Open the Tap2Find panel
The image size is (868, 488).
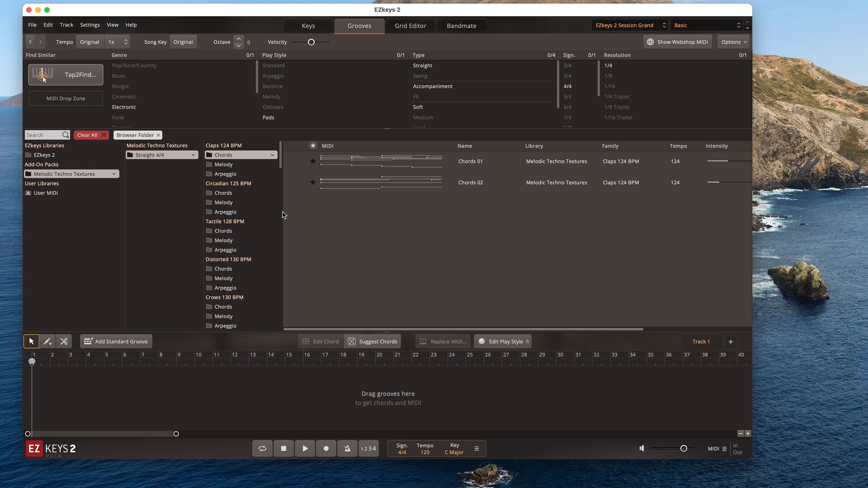pyautogui.click(x=65, y=75)
